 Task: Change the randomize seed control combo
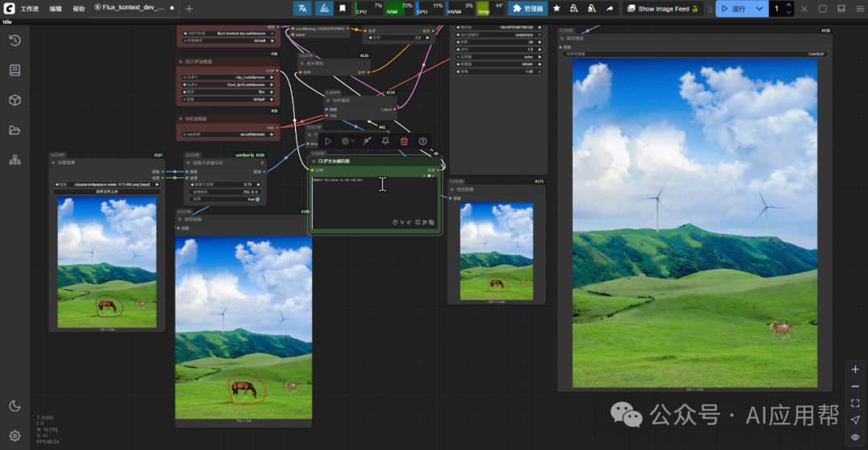(x=499, y=35)
